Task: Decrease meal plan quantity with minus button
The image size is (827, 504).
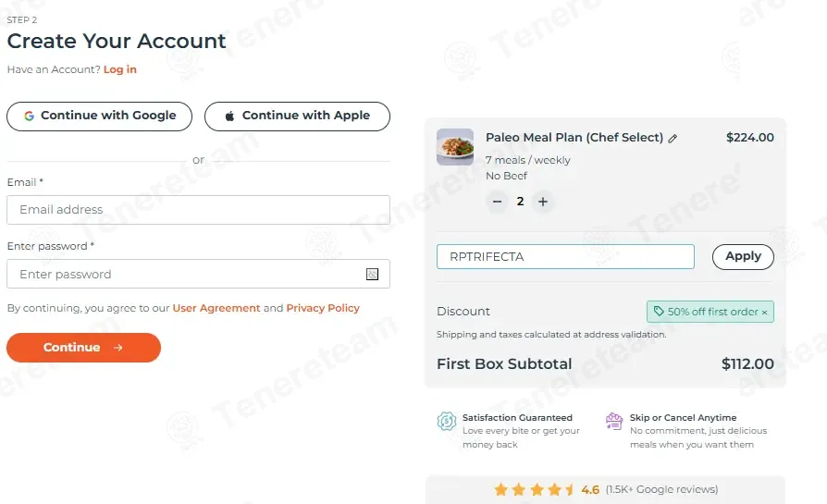Action: tap(497, 202)
